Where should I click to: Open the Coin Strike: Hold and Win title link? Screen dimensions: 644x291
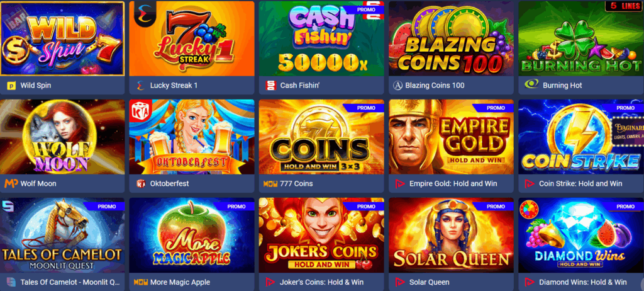(x=580, y=183)
